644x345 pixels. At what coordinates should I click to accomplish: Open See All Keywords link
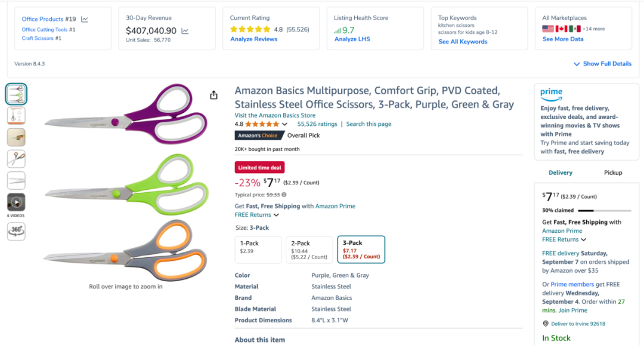tap(463, 42)
